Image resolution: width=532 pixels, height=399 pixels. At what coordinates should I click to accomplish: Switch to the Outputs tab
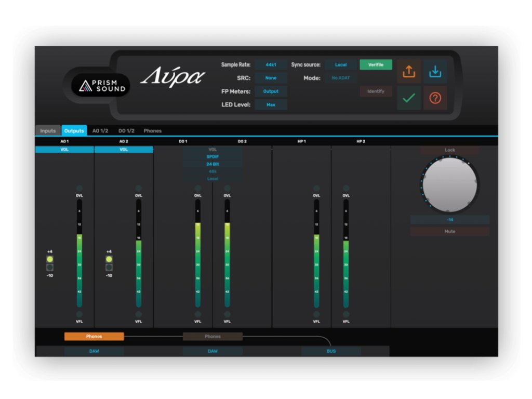pyautogui.click(x=74, y=130)
